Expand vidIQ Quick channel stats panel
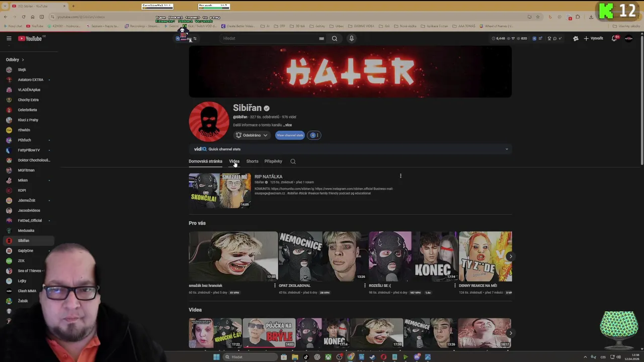644x362 pixels. [x=507, y=149]
